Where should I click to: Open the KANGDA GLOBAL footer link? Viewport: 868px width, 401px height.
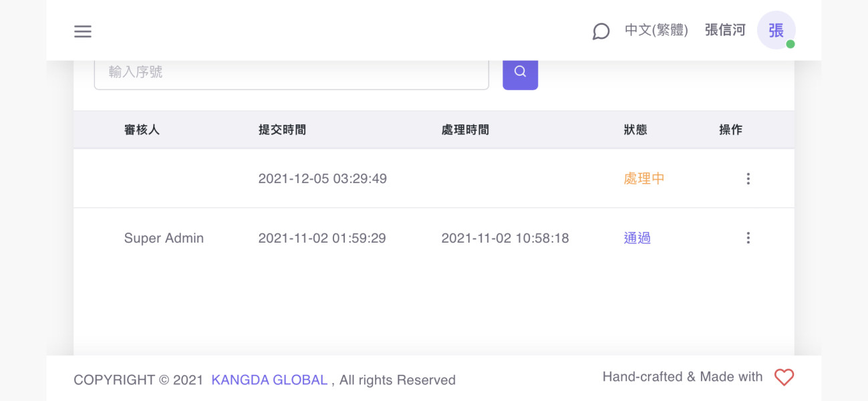click(269, 380)
